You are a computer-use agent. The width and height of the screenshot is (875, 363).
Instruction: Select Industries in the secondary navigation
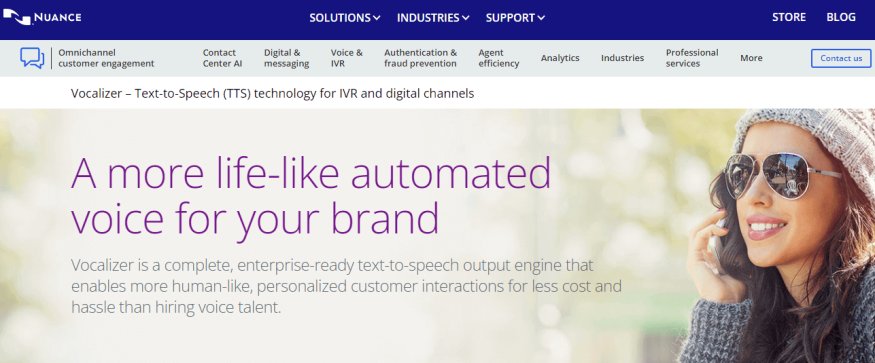[622, 58]
